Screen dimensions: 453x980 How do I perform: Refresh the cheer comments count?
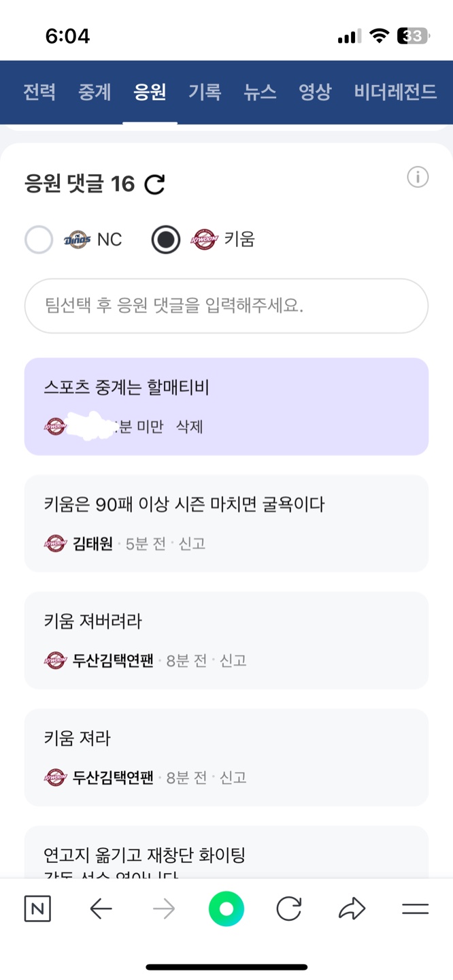pyautogui.click(x=155, y=184)
